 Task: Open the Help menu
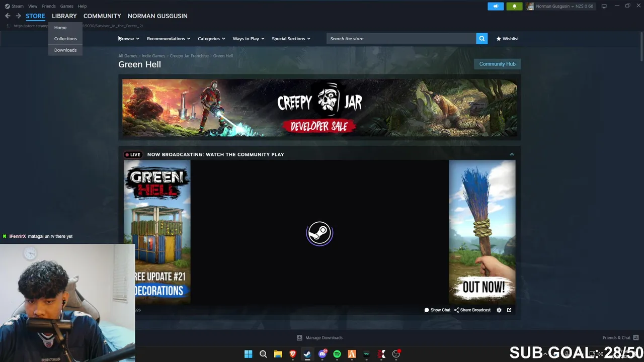(82, 6)
